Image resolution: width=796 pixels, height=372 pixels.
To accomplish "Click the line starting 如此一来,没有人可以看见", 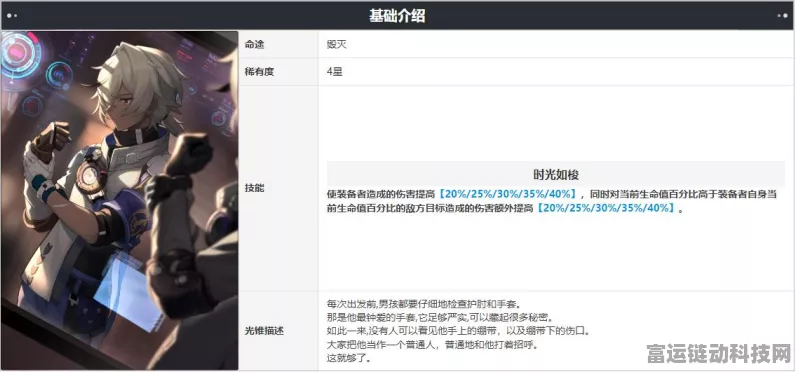I will [459, 331].
